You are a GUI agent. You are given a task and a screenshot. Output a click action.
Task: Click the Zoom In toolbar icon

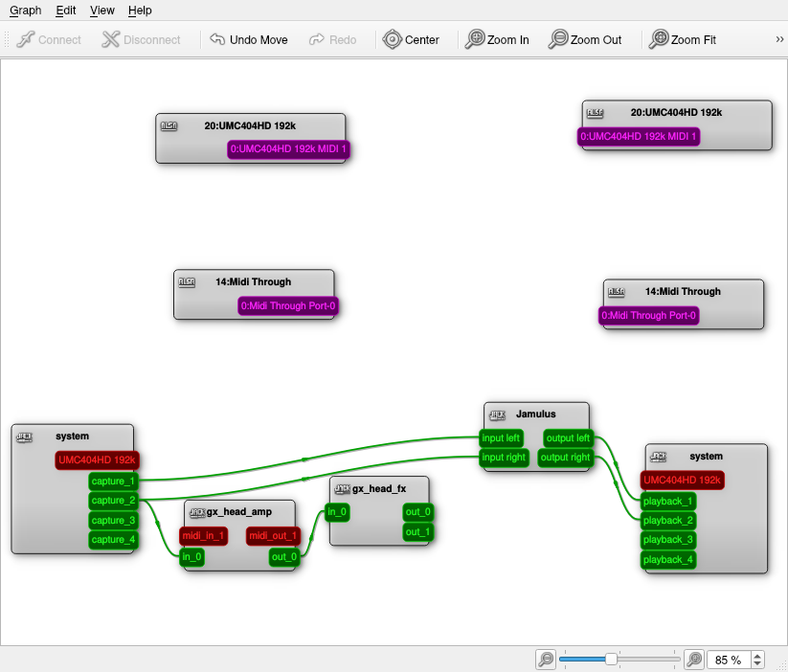[x=475, y=40]
